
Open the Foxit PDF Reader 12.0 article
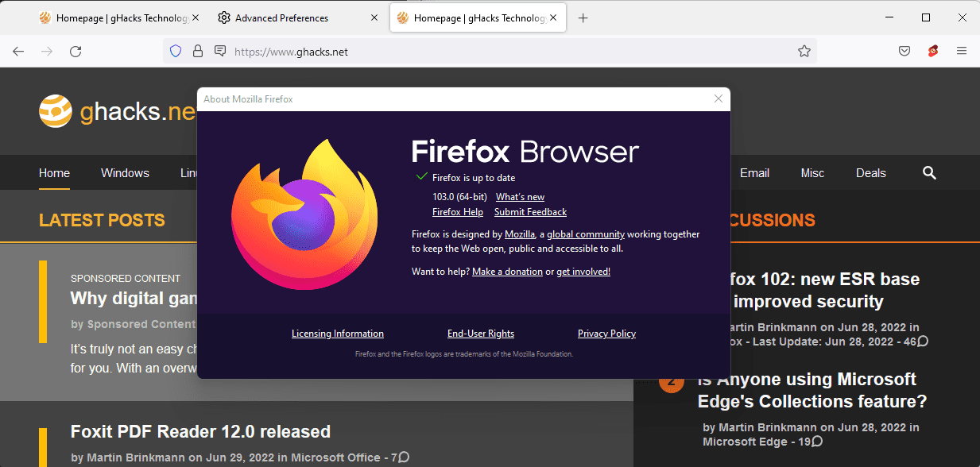pyautogui.click(x=199, y=431)
